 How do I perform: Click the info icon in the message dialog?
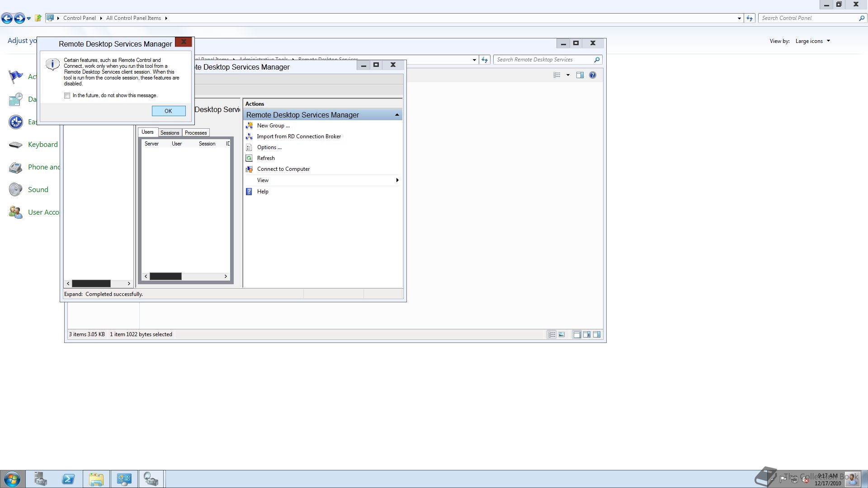pyautogui.click(x=52, y=64)
